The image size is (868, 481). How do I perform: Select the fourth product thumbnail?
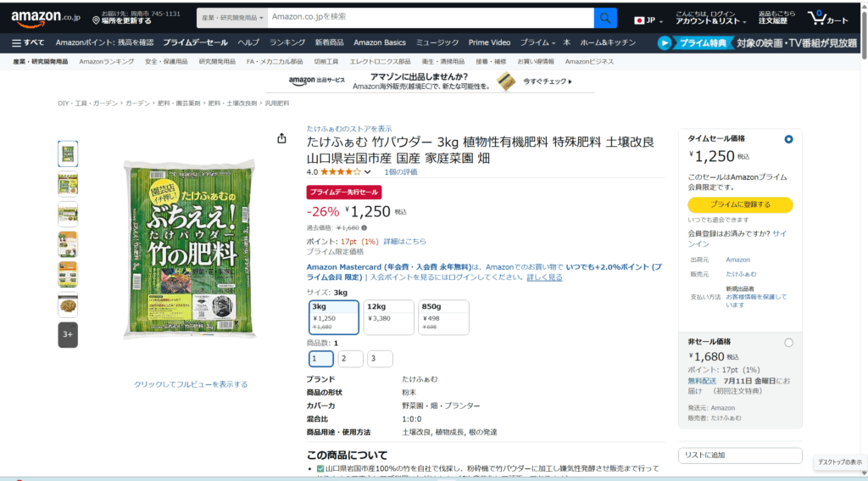coord(68,244)
